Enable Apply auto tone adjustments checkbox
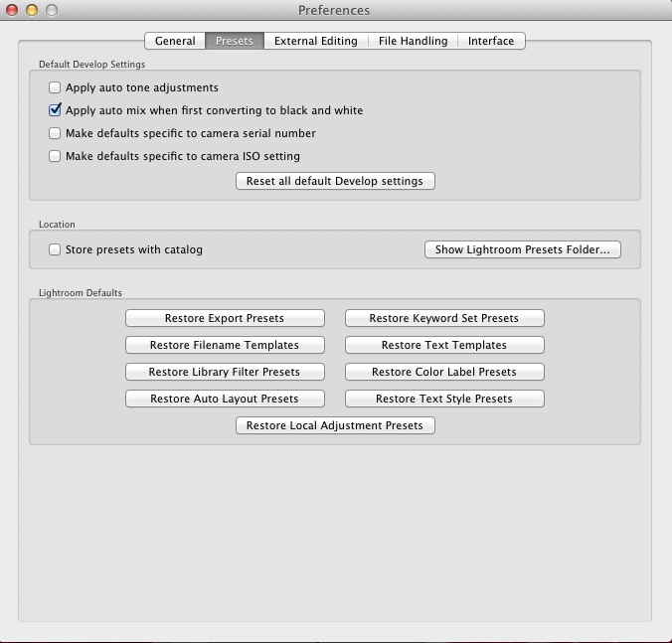The height and width of the screenshot is (643, 672). click(x=56, y=87)
